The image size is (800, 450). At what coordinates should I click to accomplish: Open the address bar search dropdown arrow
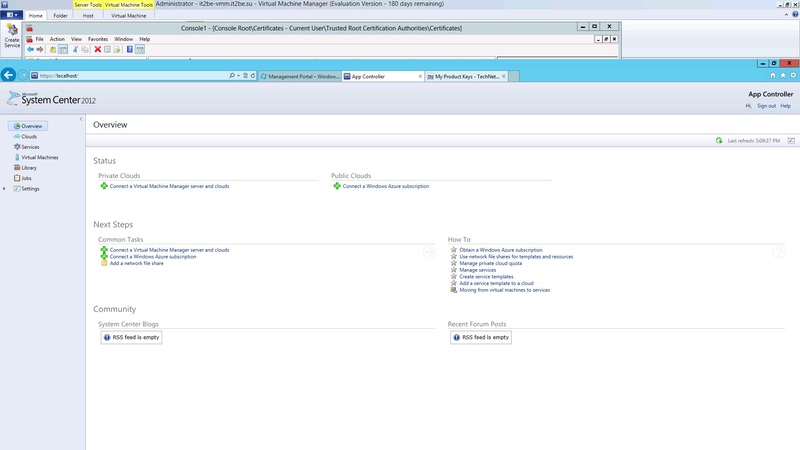click(x=238, y=76)
